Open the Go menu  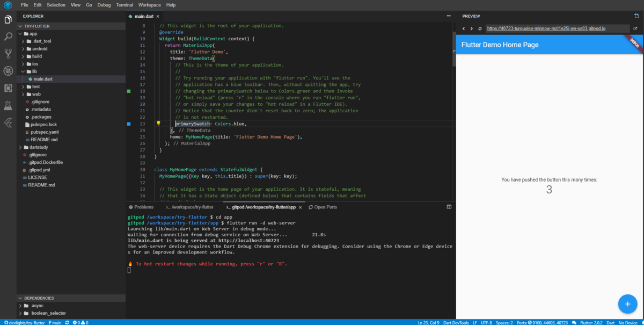pos(89,5)
